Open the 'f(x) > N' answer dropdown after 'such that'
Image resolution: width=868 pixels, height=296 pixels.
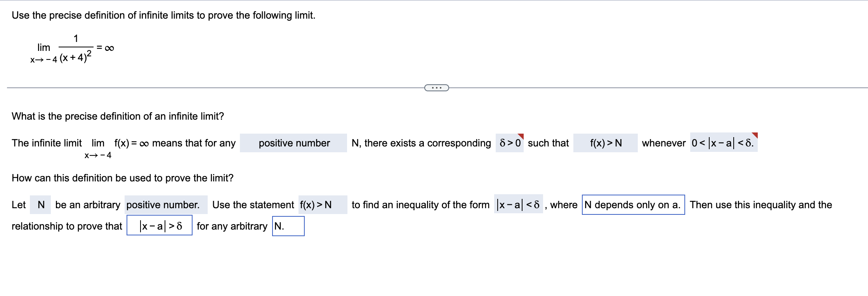coord(606,143)
